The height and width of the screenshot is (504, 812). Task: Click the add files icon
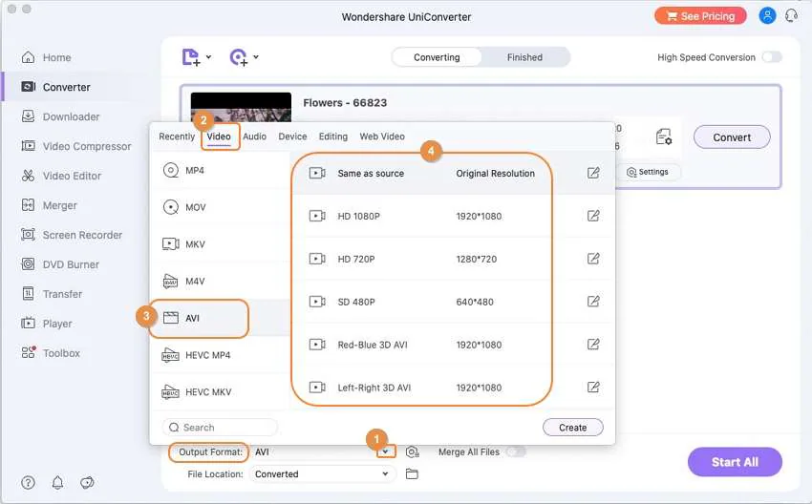click(x=190, y=57)
